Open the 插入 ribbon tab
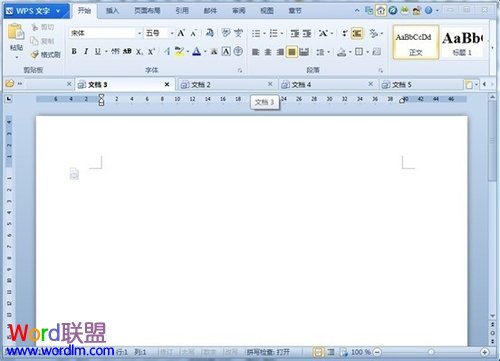Screen dimensions: 500x361 pos(112,11)
